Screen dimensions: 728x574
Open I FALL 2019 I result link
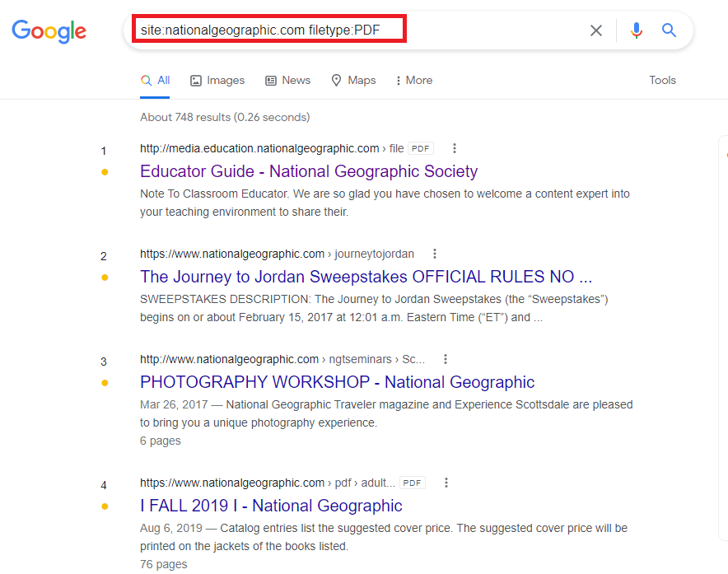pyautogui.click(x=271, y=506)
